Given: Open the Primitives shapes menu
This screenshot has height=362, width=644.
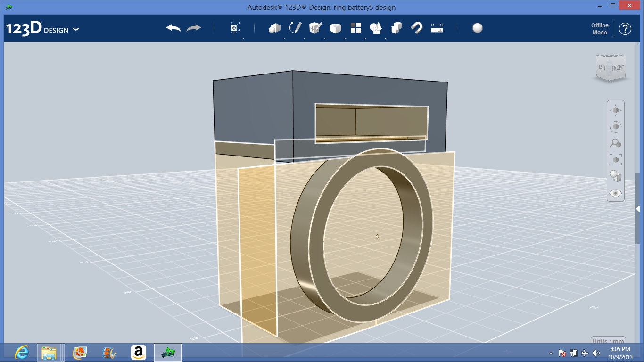Looking at the screenshot, I should click(x=274, y=28).
